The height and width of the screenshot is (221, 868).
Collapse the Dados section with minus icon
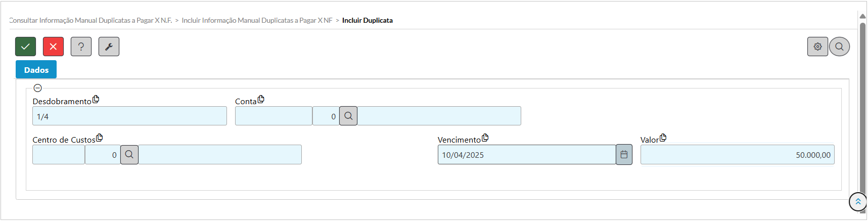(x=37, y=88)
